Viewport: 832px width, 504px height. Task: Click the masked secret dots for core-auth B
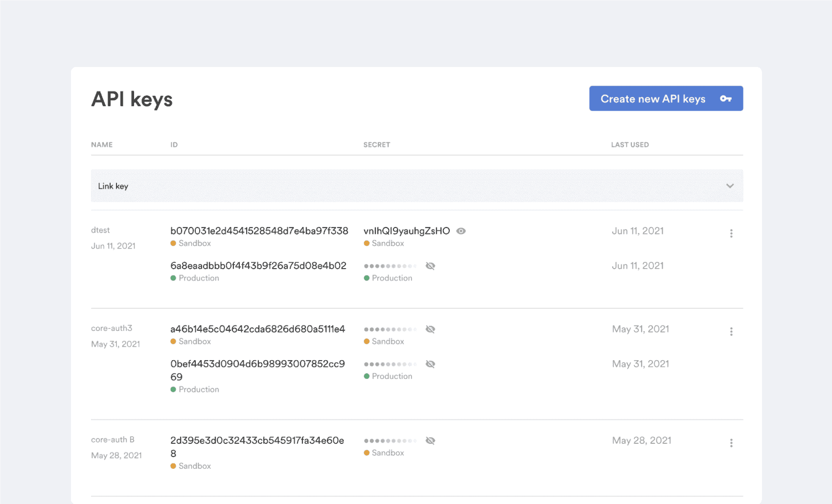(390, 440)
